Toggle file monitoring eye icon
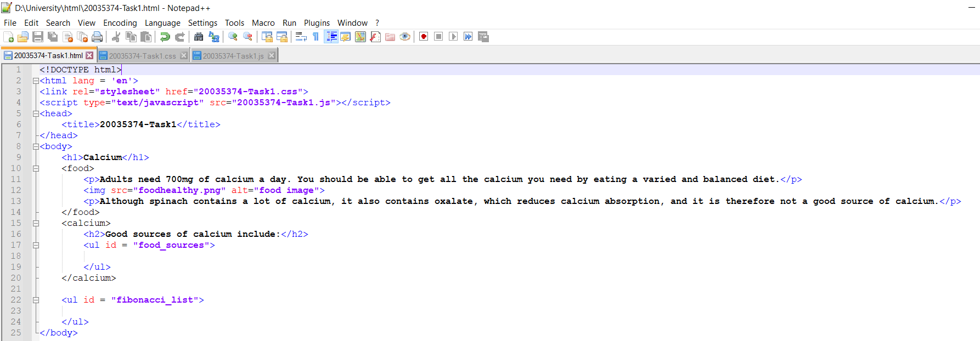This screenshot has height=341, width=980. coord(405,37)
